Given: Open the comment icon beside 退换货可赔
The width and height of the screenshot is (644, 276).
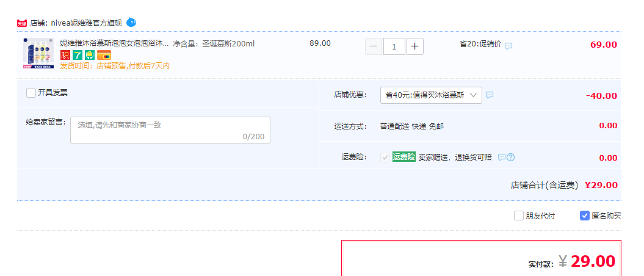Looking at the screenshot, I should point(502,158).
